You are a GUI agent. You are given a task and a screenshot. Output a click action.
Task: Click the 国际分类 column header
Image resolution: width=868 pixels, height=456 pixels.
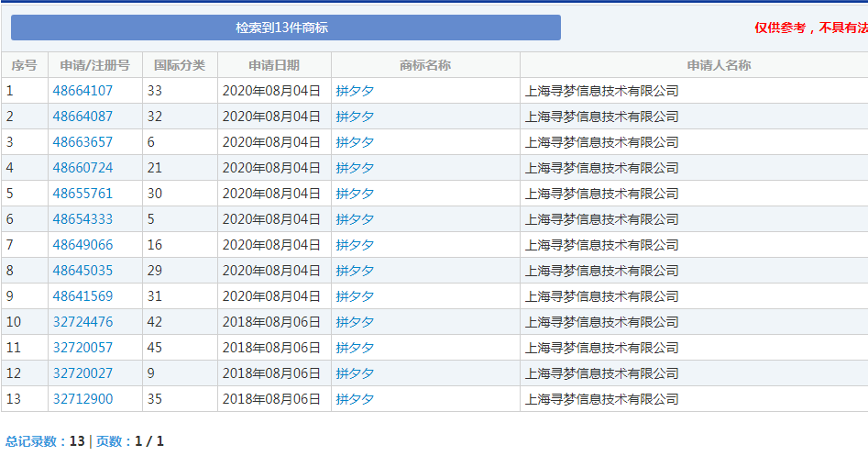180,65
